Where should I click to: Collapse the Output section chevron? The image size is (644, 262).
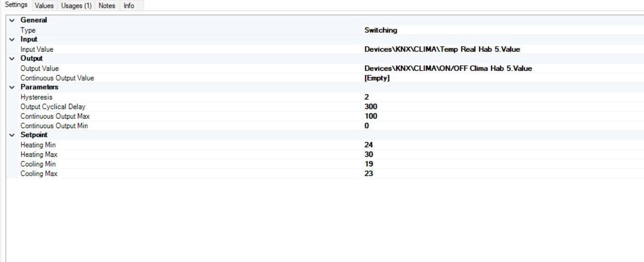(x=12, y=59)
